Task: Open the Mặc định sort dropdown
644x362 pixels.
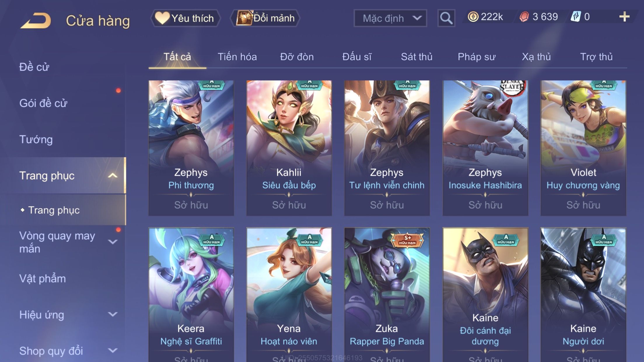Action: (390, 18)
